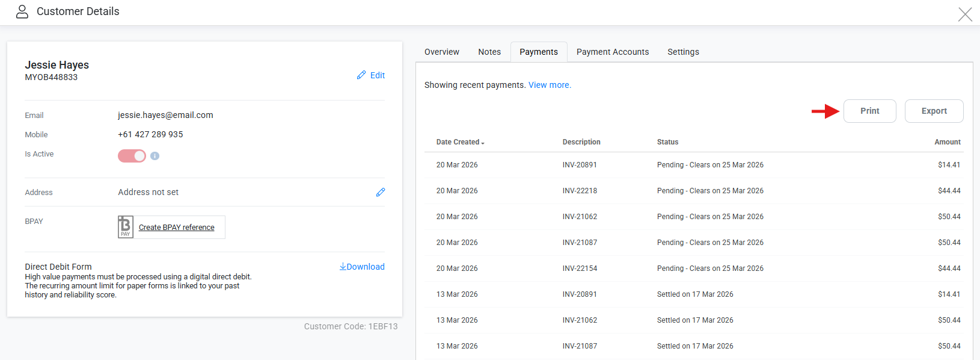Select the Payment Accounts tab
This screenshot has height=360, width=980.
point(612,52)
